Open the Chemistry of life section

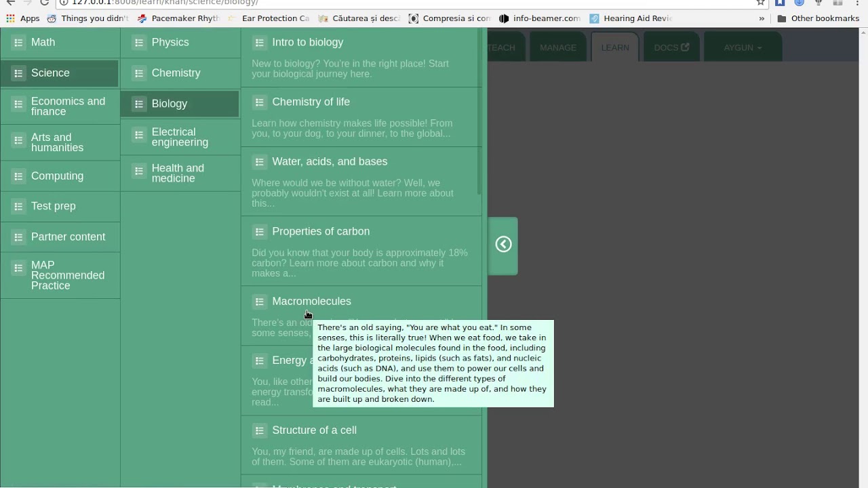(x=361, y=117)
